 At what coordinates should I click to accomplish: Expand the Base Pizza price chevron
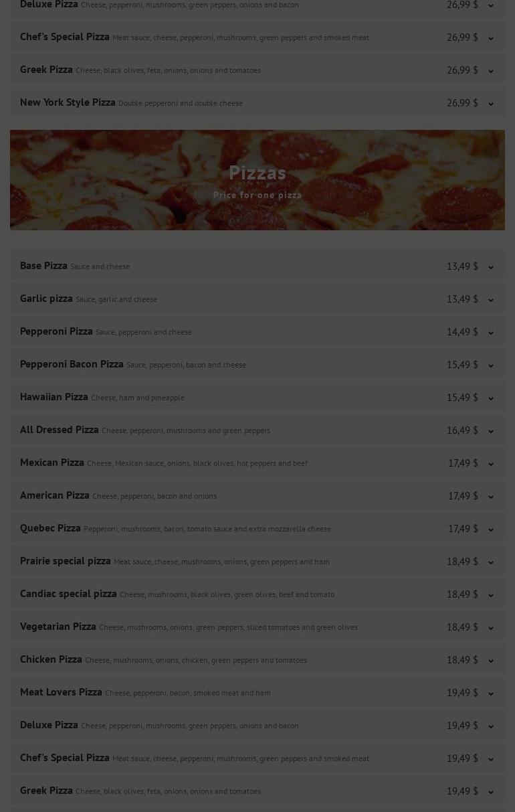pos(490,267)
